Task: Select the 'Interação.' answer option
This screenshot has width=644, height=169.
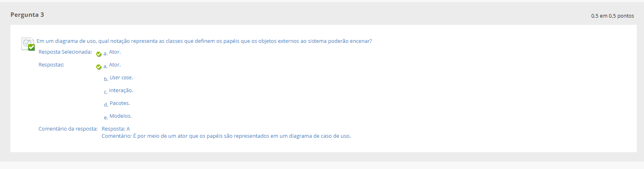Action: [x=121, y=91]
